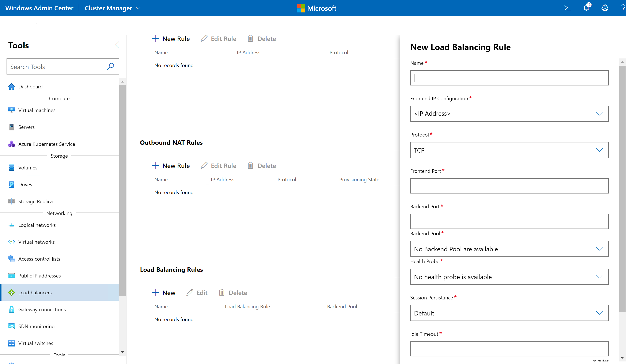Select Public IP addresses in sidebar
Viewport: 626px width, 364px height.
click(39, 276)
